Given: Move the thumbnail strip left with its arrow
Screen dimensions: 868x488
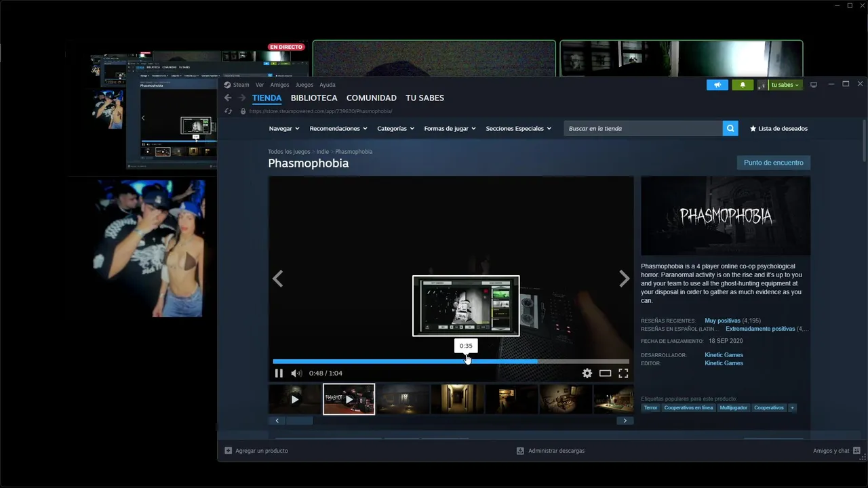Looking at the screenshot, I should (277, 421).
